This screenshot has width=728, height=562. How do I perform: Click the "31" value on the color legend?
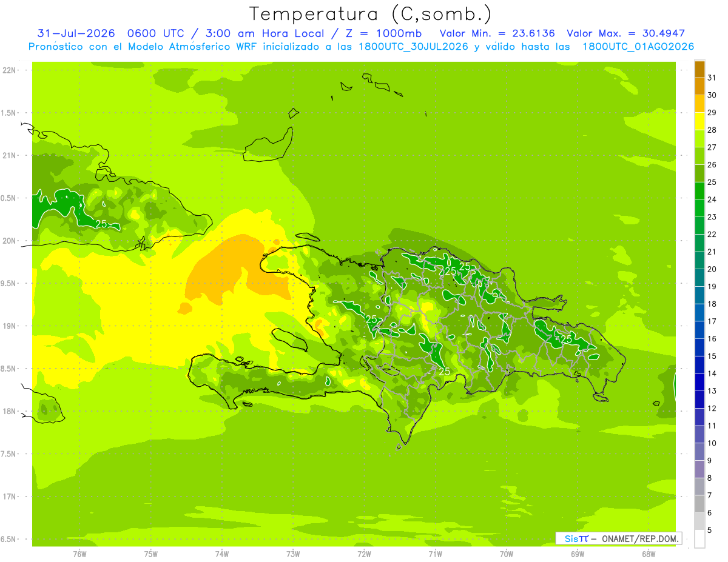(712, 78)
